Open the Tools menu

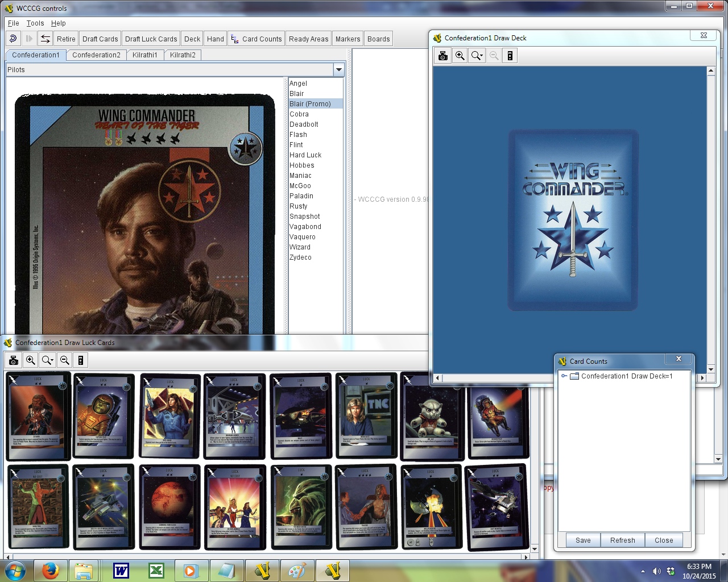point(35,23)
